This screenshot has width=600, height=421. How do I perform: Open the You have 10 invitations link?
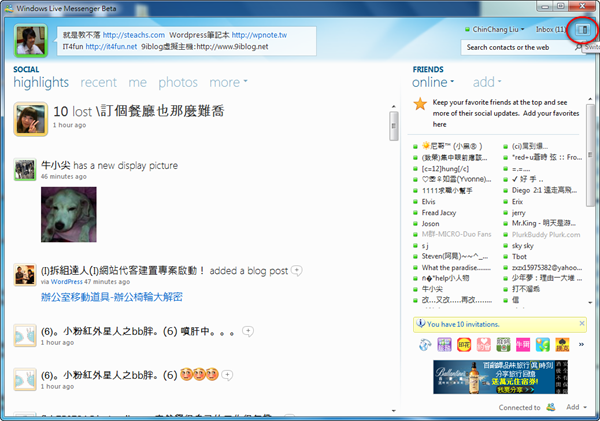[x=463, y=324]
